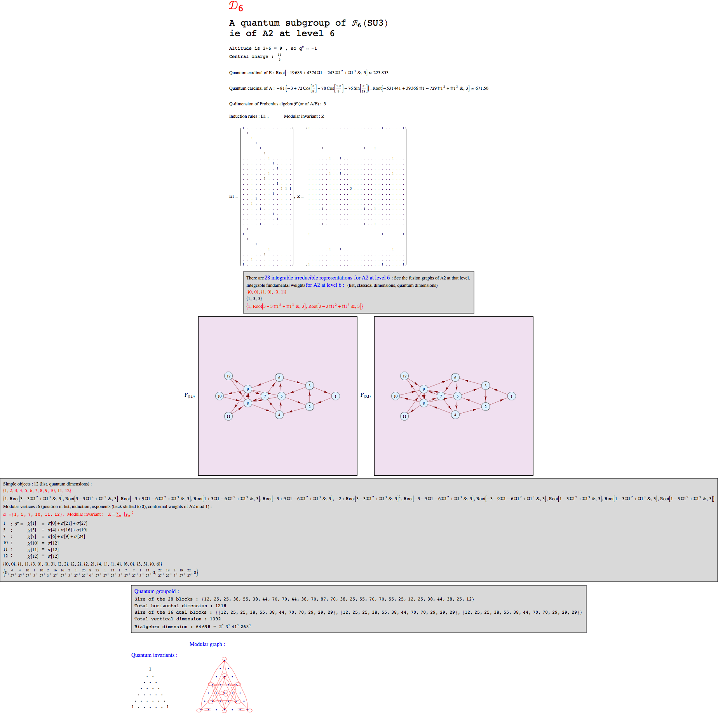Select node 4 in the F{0,1} graph
This screenshot has height=728, width=718.
click(x=455, y=415)
